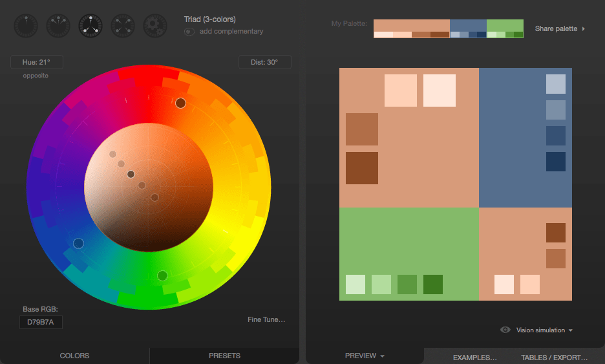Click the green hue marker on color wheel

pos(162,275)
